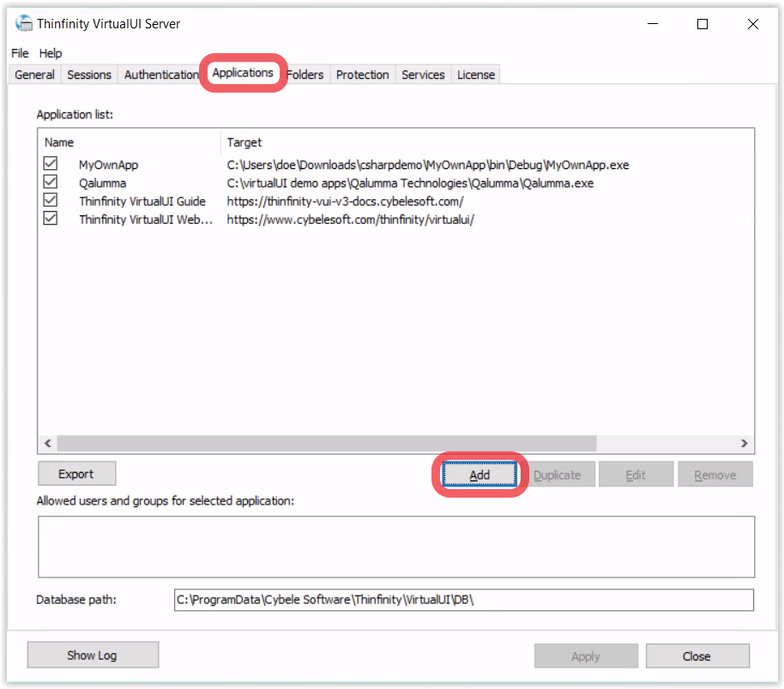784x689 pixels.
Task: Switch to the Services tab
Action: click(x=423, y=75)
